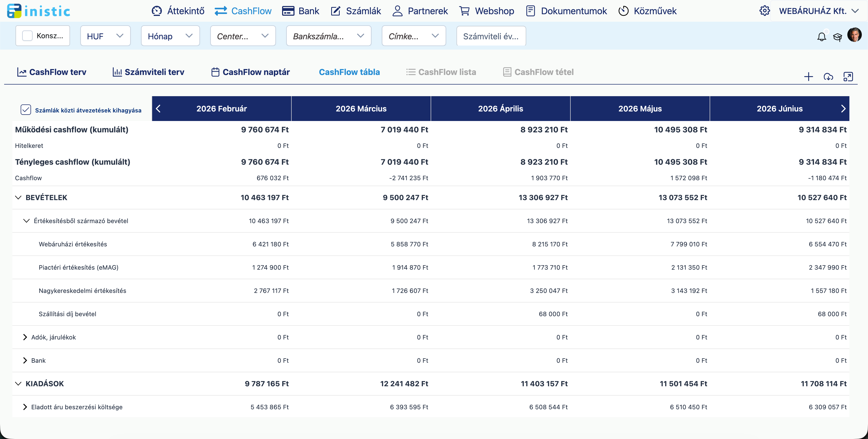The width and height of the screenshot is (868, 439).
Task: Open the HUF currency dropdown
Action: click(x=105, y=36)
